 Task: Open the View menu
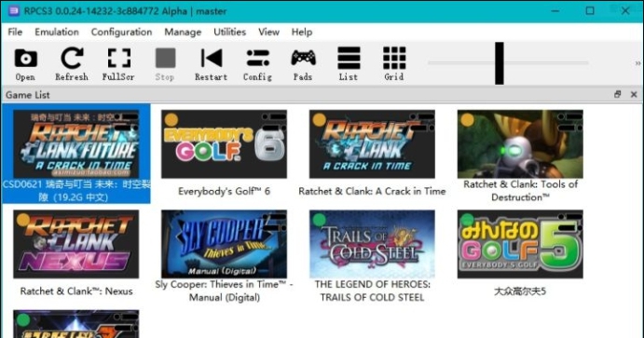(x=268, y=32)
